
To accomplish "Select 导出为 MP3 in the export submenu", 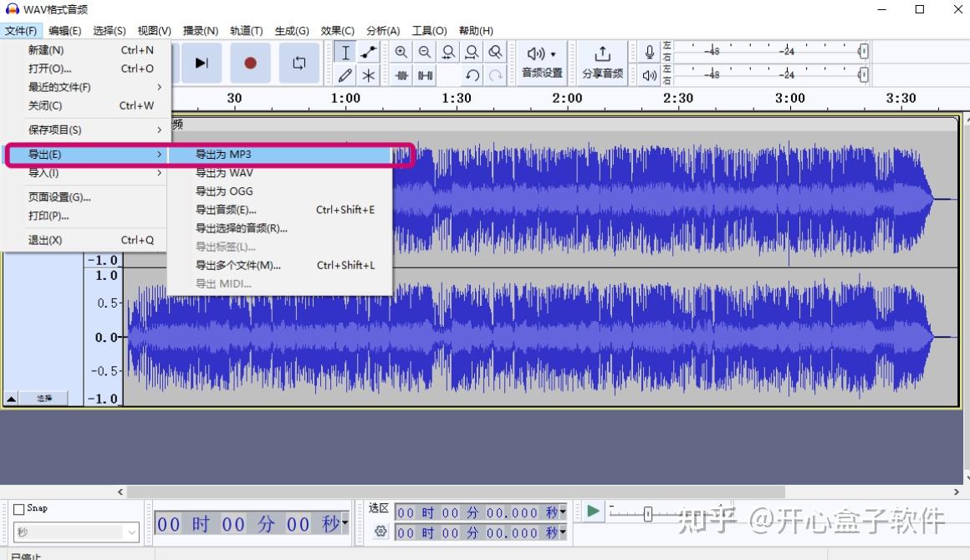I will click(x=279, y=154).
